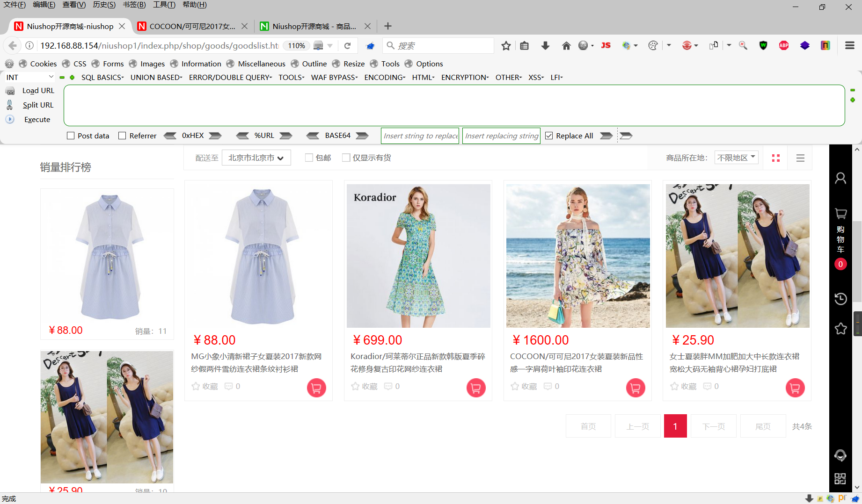The width and height of the screenshot is (862, 504).
Task: Add the Koradior dress to cart via cart icon
Action: tap(475, 388)
